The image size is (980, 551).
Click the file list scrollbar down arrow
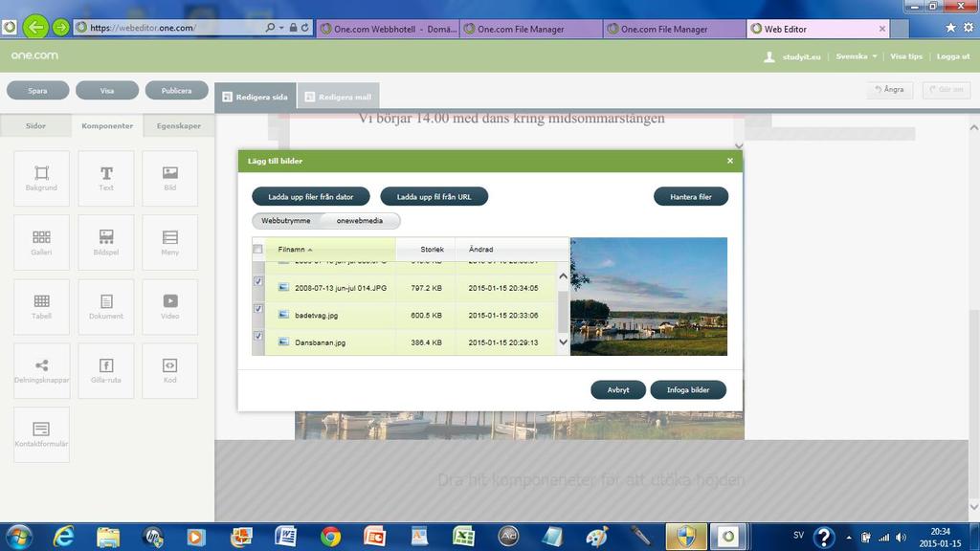tap(563, 342)
